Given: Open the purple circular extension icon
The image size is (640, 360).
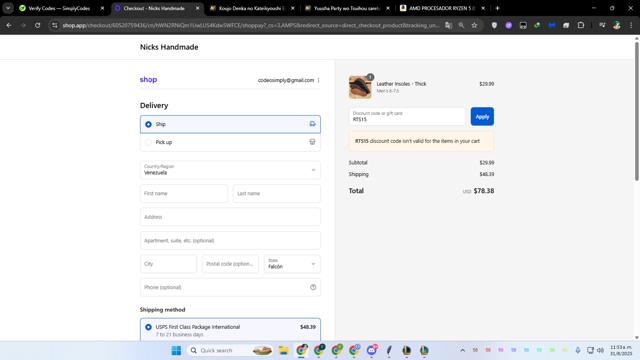Looking at the screenshot, I should (x=509, y=25).
